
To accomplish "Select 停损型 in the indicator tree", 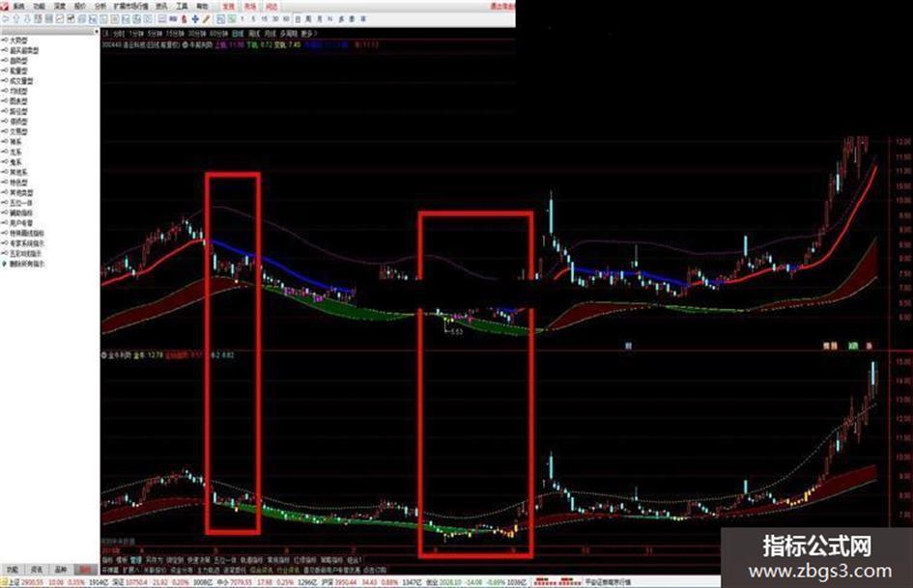I will (x=18, y=122).
